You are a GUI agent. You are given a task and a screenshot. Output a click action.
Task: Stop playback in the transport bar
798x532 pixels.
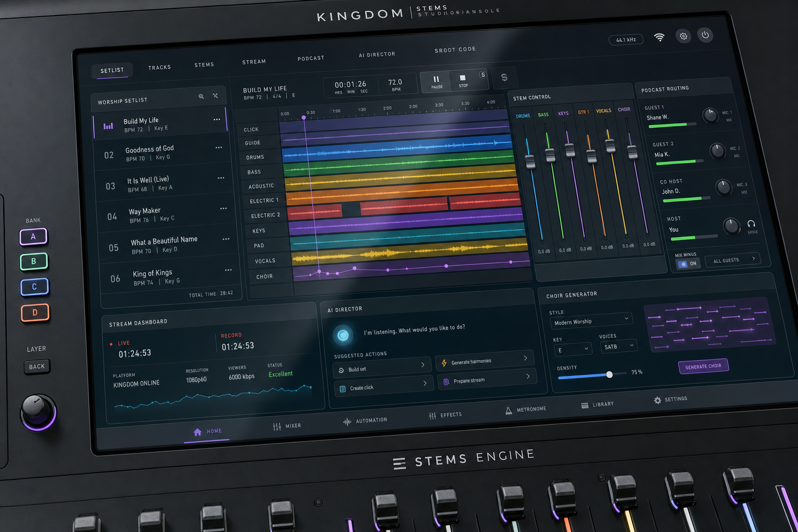tap(463, 80)
